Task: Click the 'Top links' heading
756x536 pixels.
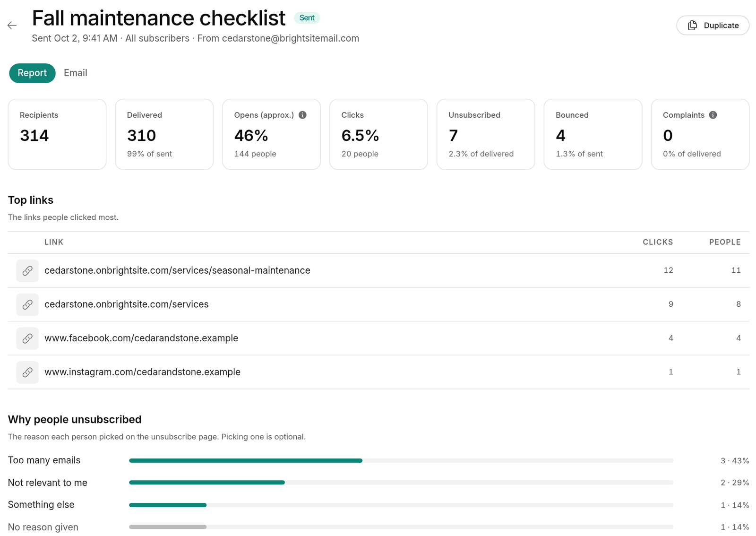Action: coord(31,200)
